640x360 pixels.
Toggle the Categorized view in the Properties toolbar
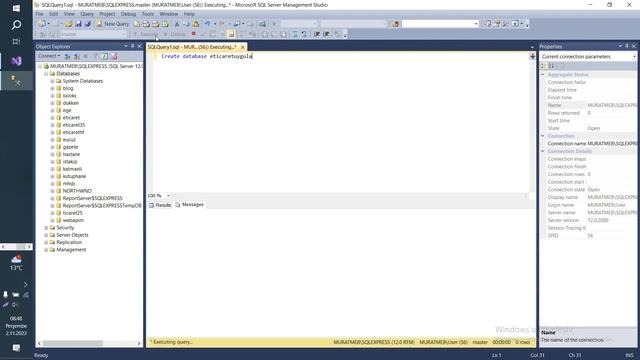pyautogui.click(x=543, y=66)
